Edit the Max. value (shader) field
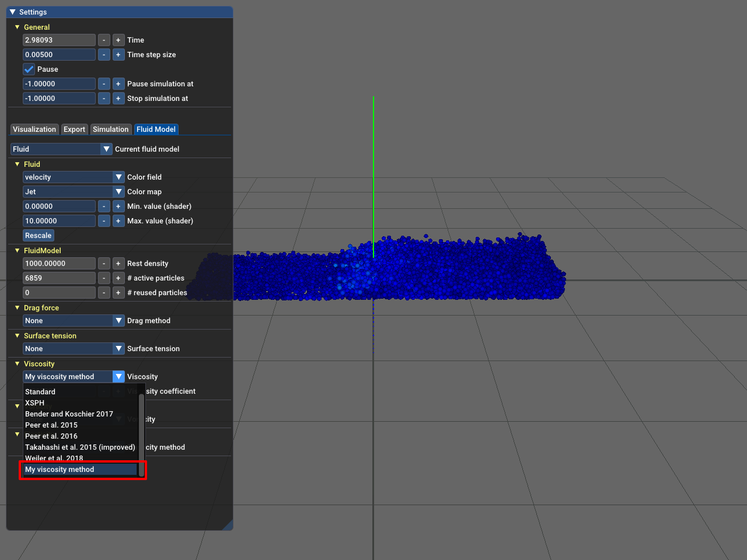Screen dimensions: 747x560 (59, 221)
